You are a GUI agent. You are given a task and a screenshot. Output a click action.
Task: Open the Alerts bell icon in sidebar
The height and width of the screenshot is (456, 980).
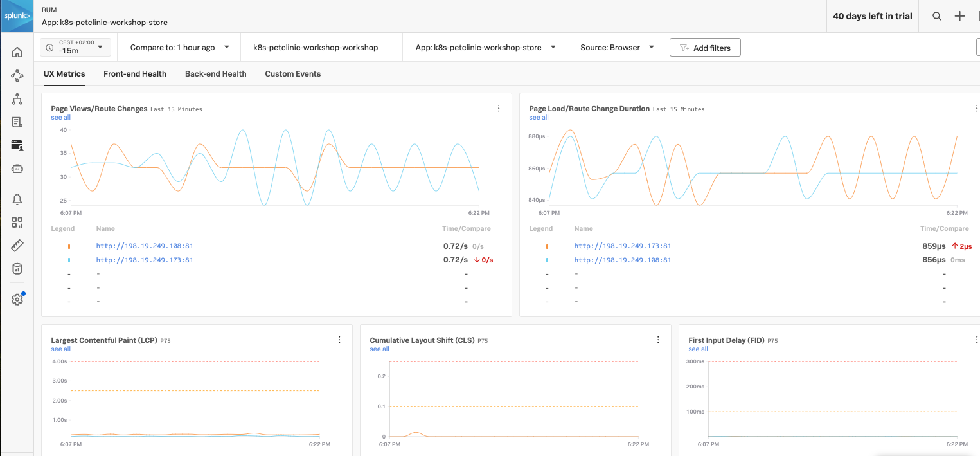(17, 199)
